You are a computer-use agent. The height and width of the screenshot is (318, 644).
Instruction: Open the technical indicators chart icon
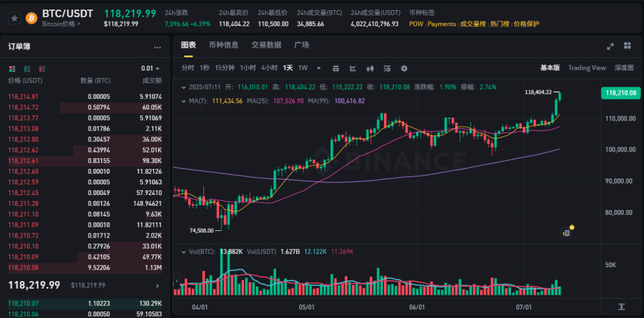(353, 68)
